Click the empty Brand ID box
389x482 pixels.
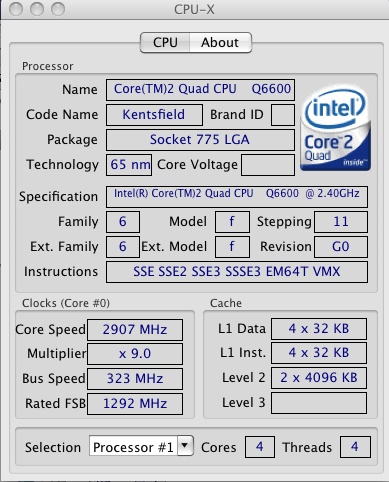coord(283,115)
